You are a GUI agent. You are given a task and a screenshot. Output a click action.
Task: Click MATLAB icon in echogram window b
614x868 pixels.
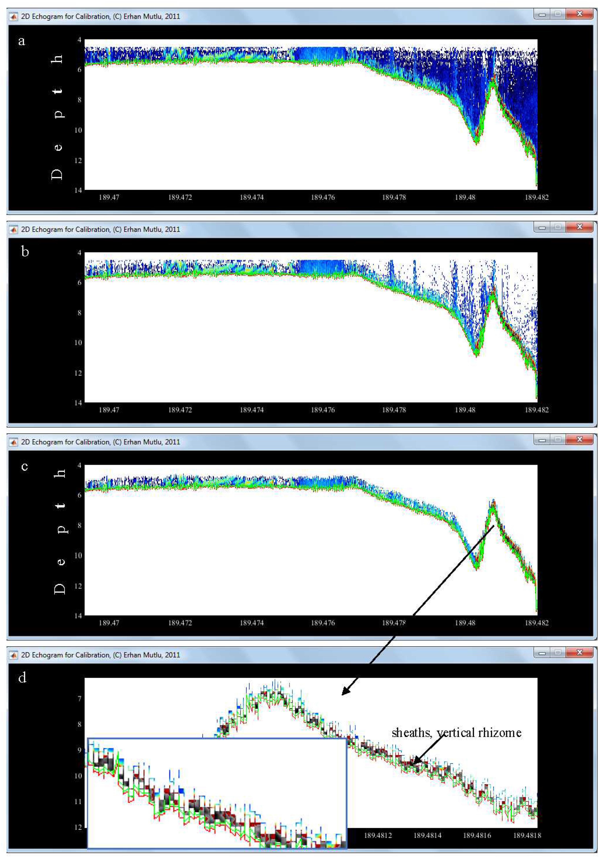pyautogui.click(x=14, y=230)
